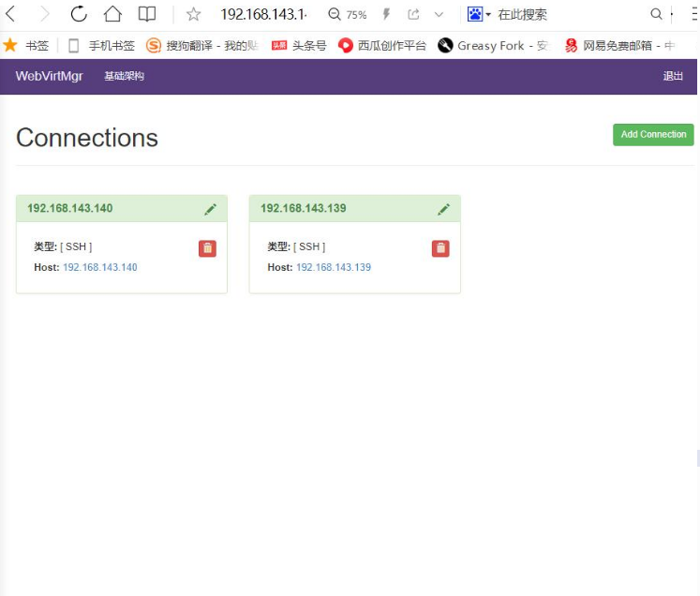Expand the address bar dropdown chevron

439,15
